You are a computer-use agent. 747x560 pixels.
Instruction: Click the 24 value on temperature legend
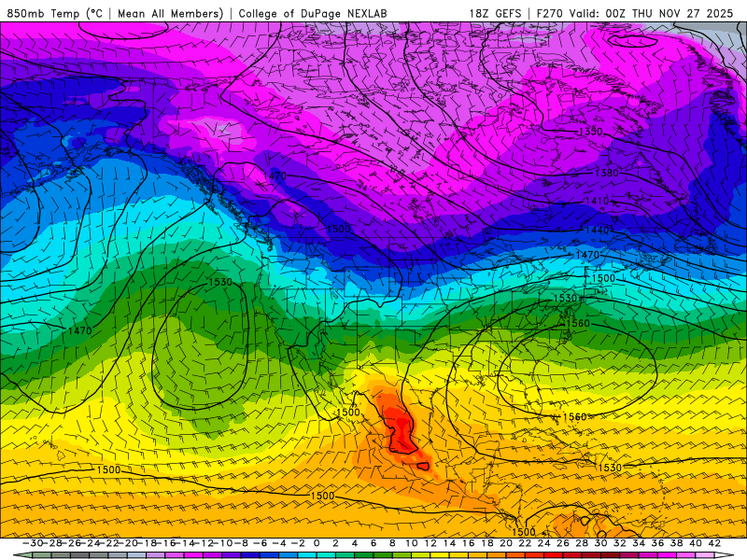click(x=544, y=543)
